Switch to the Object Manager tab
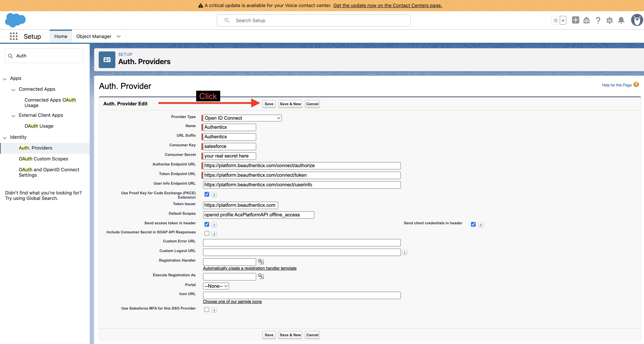644x344 pixels. coord(94,36)
